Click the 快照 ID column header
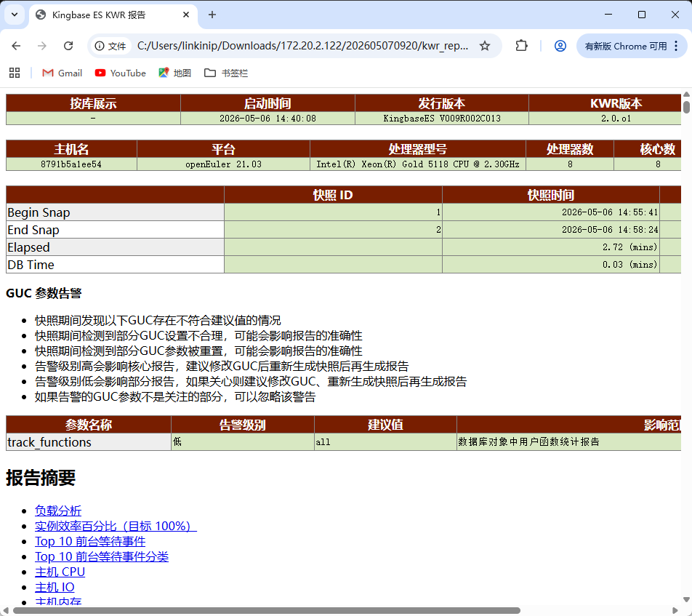 pos(333,195)
